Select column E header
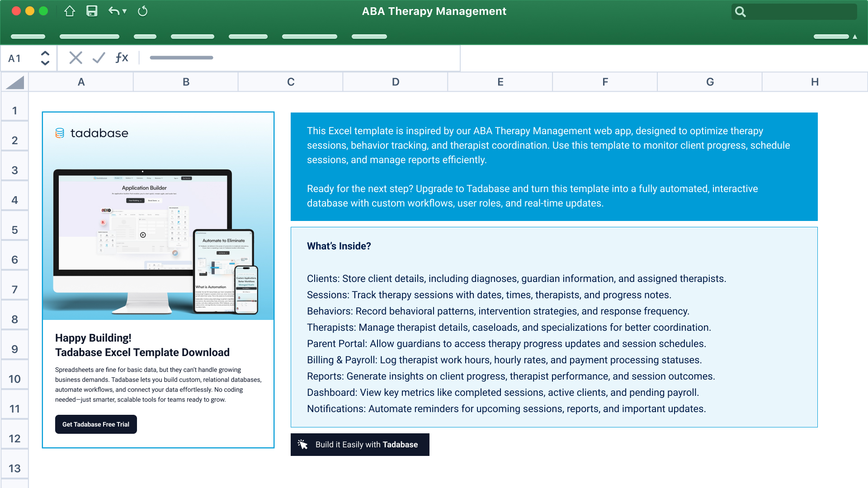Image resolution: width=868 pixels, height=488 pixels. point(500,82)
